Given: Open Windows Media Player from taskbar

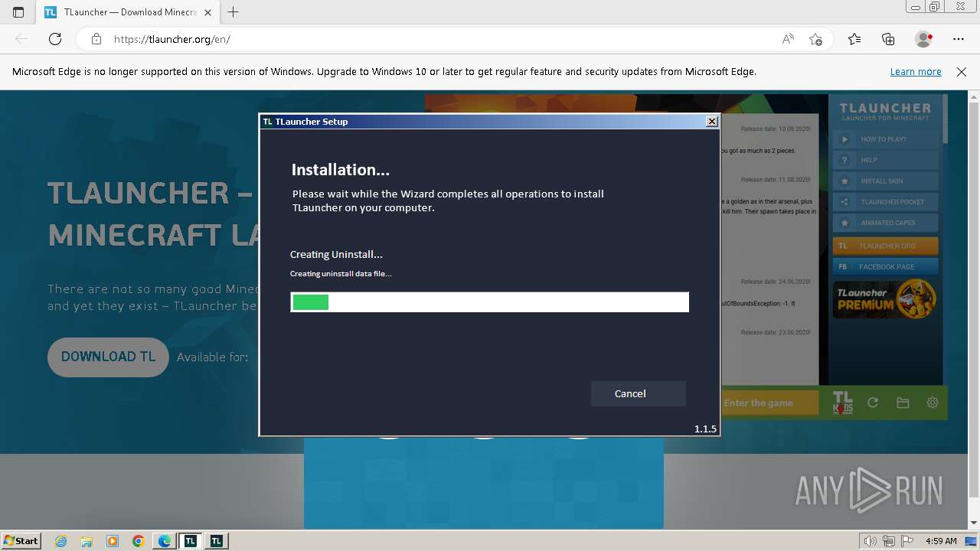Looking at the screenshot, I should [113, 541].
